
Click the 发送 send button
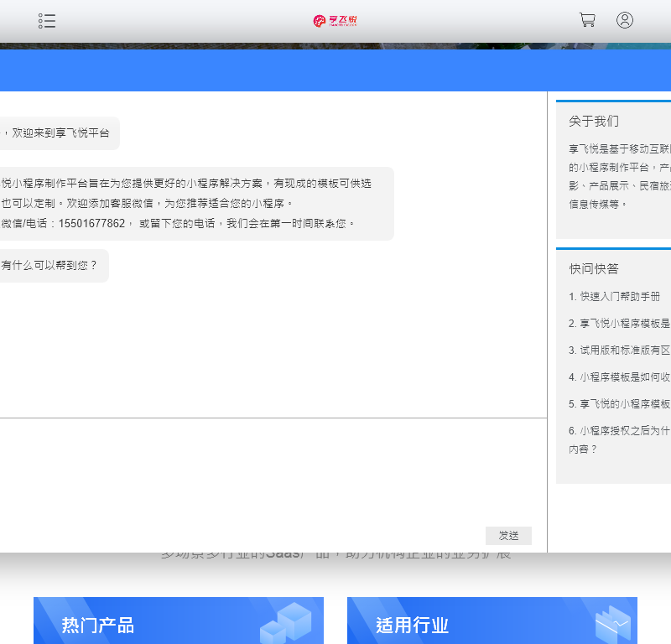pos(508,535)
